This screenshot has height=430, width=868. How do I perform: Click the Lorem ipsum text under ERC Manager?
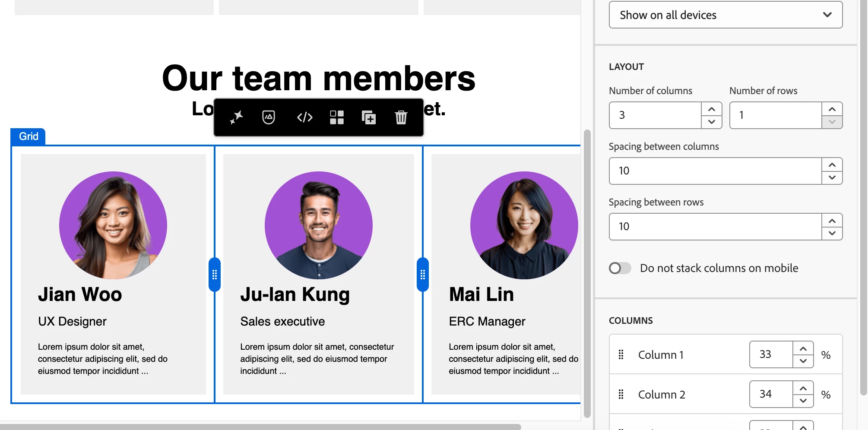(x=513, y=359)
